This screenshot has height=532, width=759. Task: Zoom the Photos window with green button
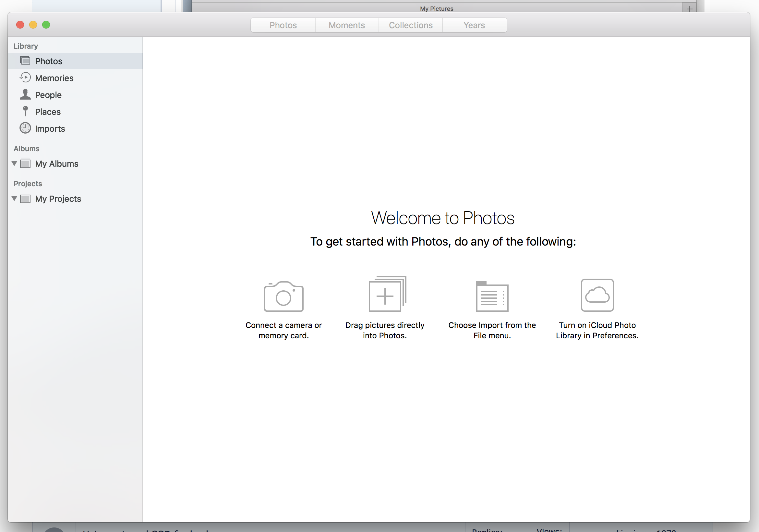(46, 25)
